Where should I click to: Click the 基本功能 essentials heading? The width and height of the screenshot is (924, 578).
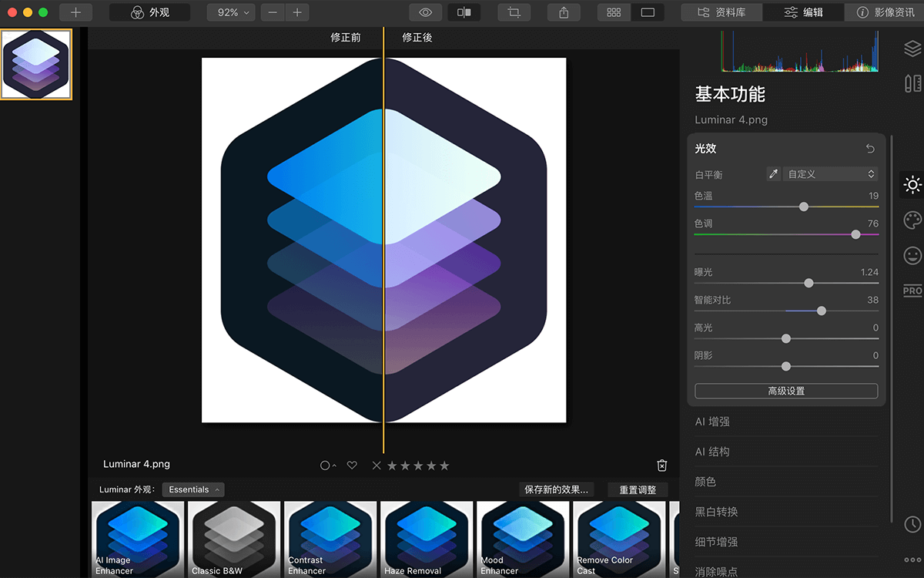pyautogui.click(x=730, y=94)
